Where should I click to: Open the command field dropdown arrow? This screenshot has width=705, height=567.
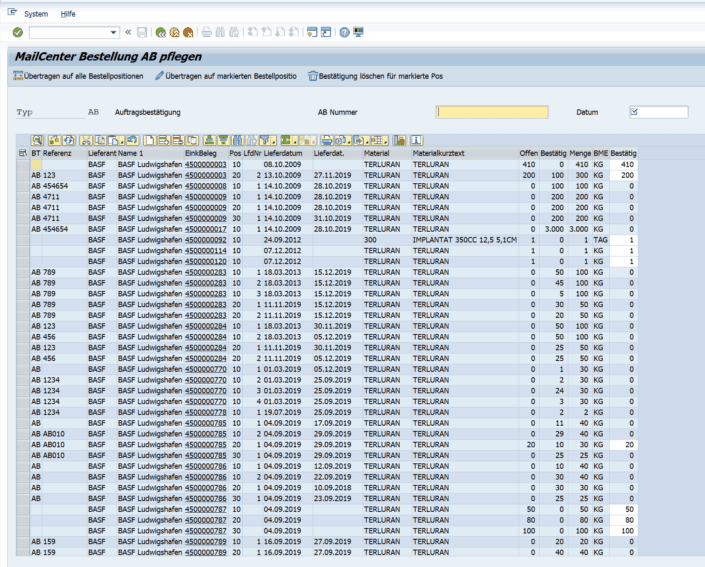tap(112, 33)
